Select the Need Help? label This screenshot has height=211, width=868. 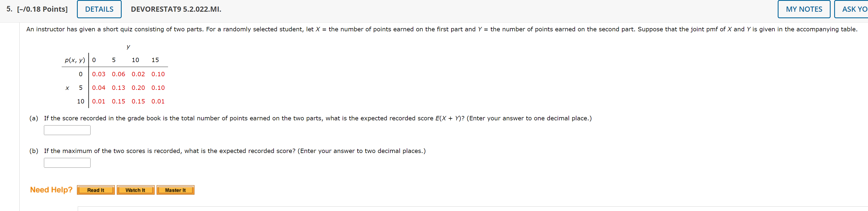pos(51,189)
